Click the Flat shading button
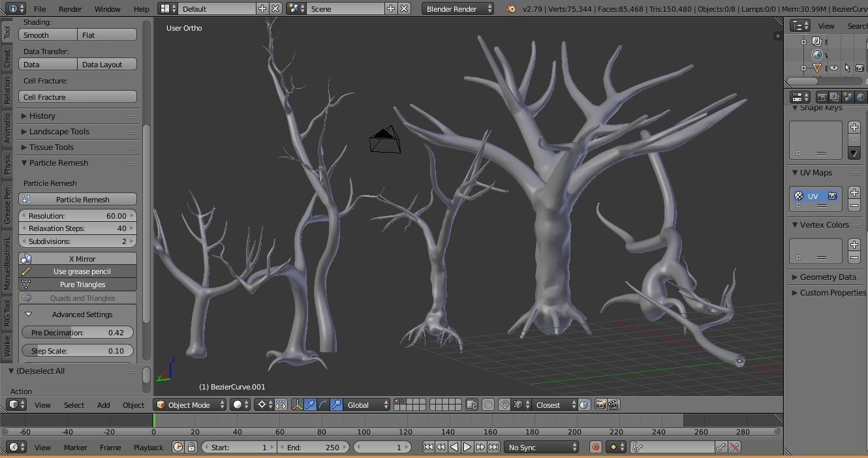This screenshot has width=868, height=458. 107,35
